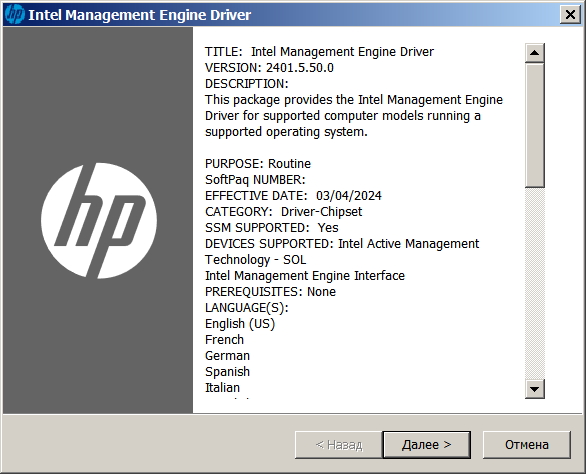The height and width of the screenshot is (474, 586).
Task: Click the "LANGUAGE(S):" line
Action: [247, 308]
